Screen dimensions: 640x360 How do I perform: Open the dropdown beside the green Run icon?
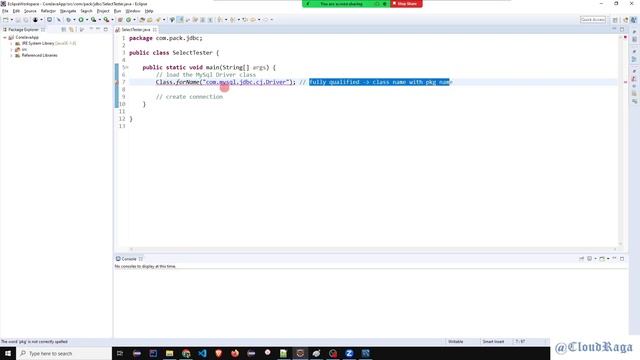tap(87, 20)
